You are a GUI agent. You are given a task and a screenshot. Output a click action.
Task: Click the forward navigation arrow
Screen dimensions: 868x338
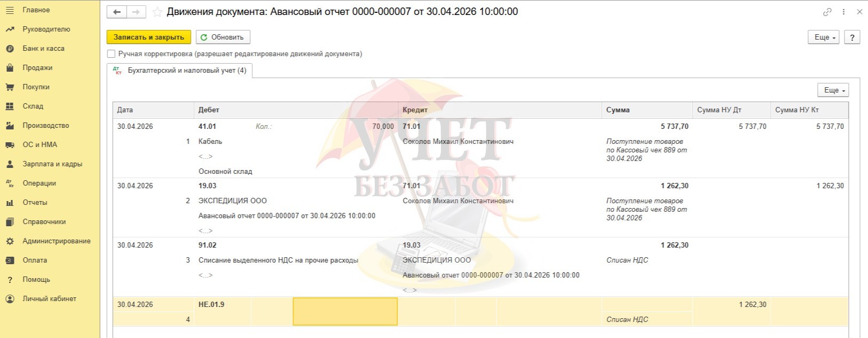tap(136, 12)
